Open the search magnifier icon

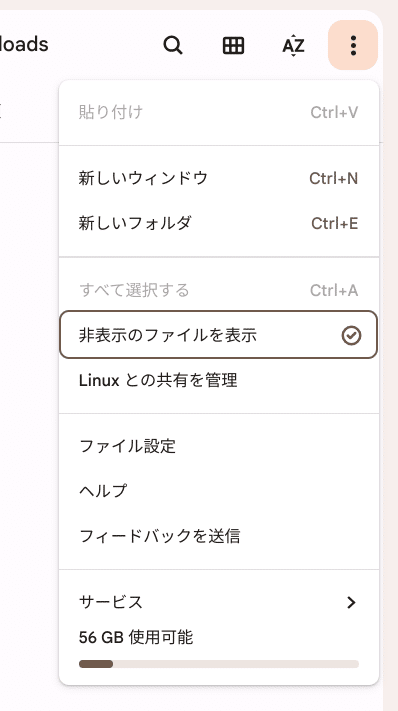(x=173, y=45)
